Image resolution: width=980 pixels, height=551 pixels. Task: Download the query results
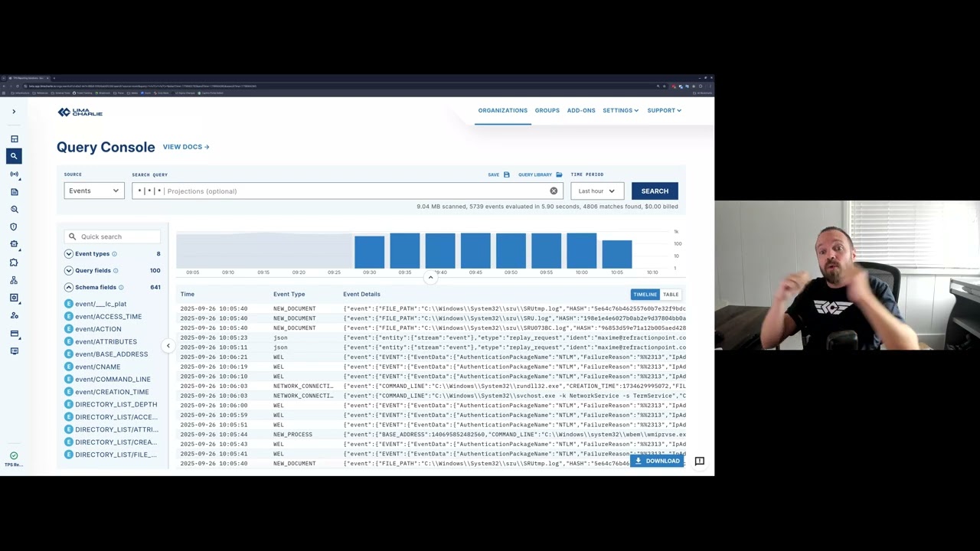(x=657, y=461)
